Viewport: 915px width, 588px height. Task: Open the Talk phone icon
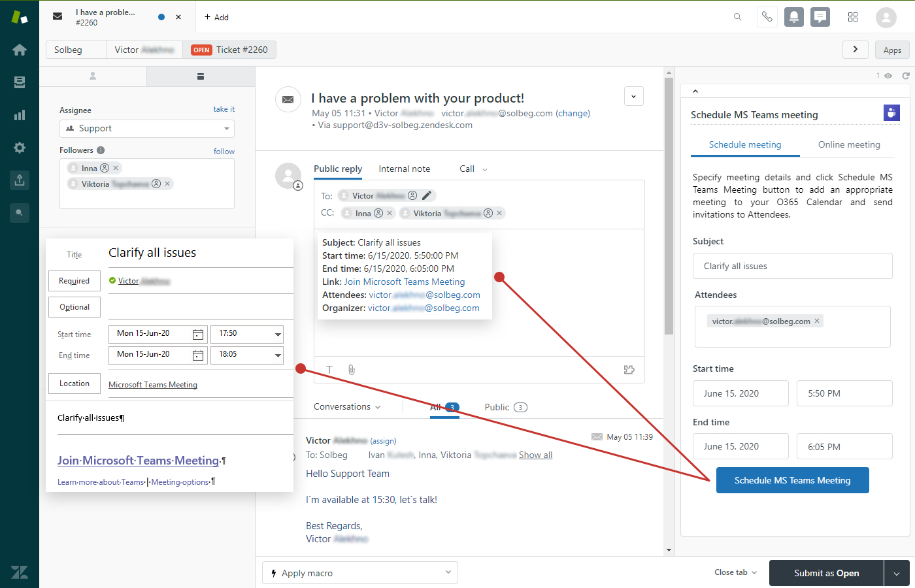[x=767, y=17]
